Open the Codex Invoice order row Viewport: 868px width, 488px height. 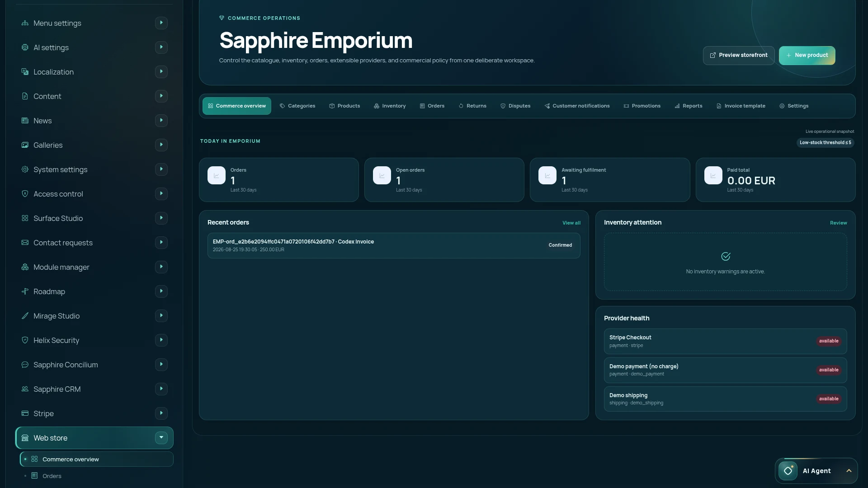pyautogui.click(x=394, y=245)
